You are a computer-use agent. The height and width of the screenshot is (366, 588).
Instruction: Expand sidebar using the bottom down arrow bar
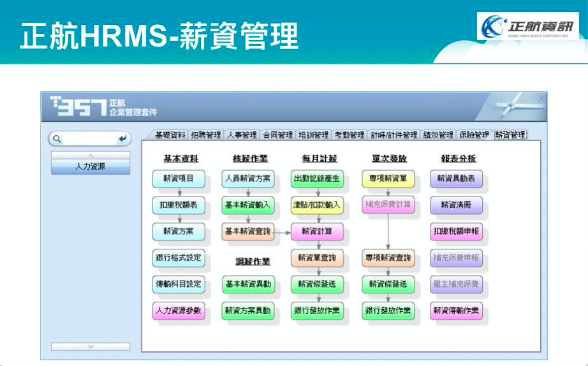pos(91,347)
